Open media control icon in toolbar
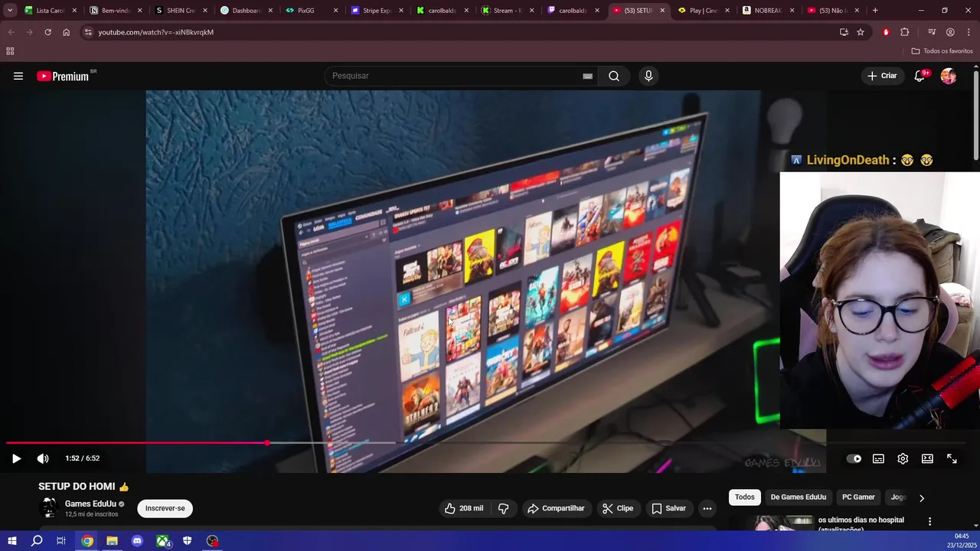 click(932, 32)
